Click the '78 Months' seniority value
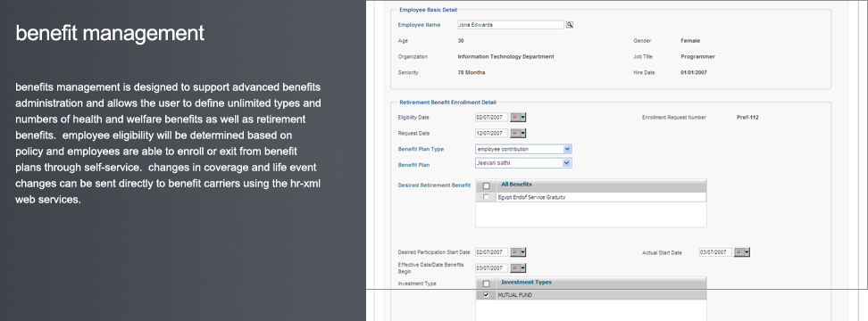 [472, 72]
